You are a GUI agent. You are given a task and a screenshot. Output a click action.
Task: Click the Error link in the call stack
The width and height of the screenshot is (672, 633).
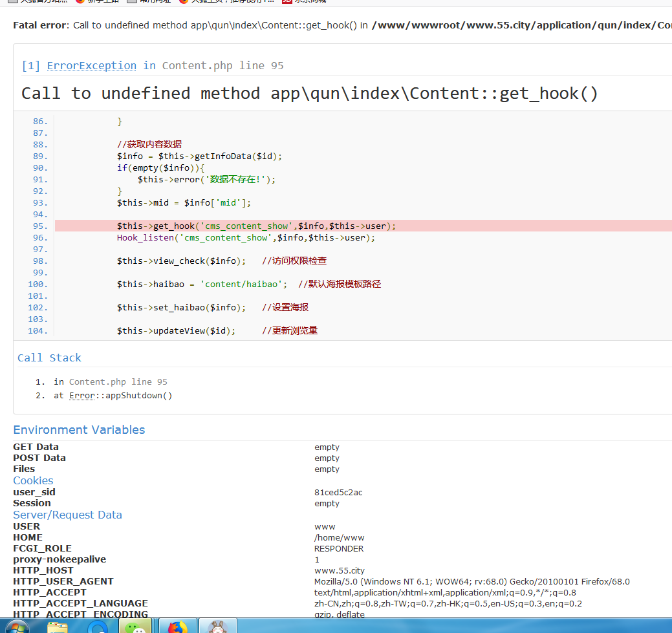[82, 395]
